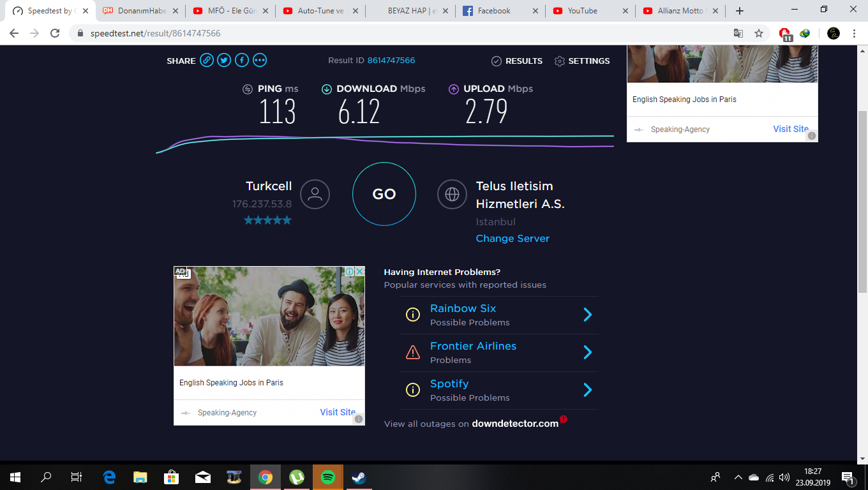Open speedtest SETTINGS
The height and width of the screenshot is (490, 868).
[582, 61]
